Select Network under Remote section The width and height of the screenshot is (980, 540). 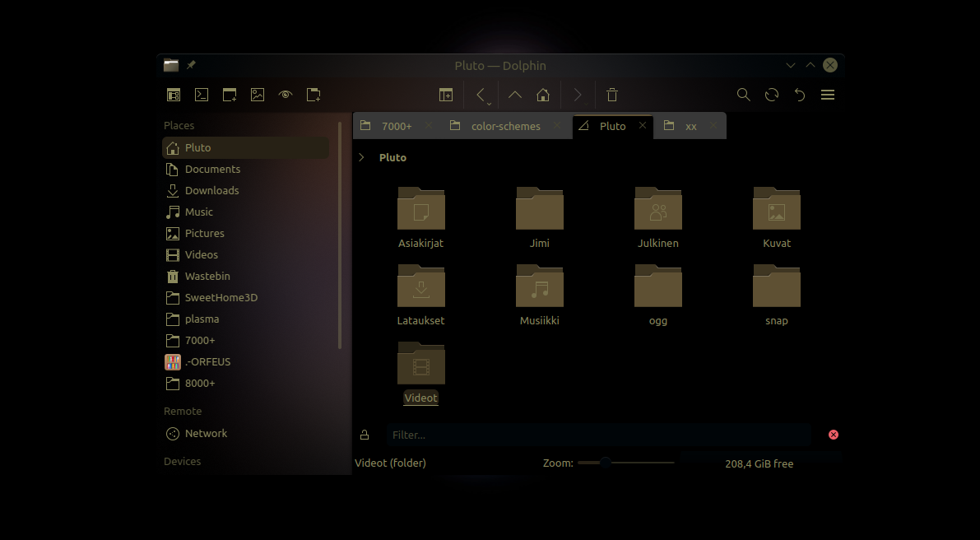point(206,433)
